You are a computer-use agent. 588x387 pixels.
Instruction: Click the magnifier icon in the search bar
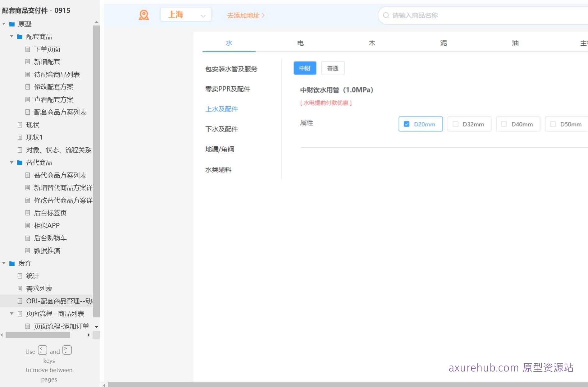[386, 15]
